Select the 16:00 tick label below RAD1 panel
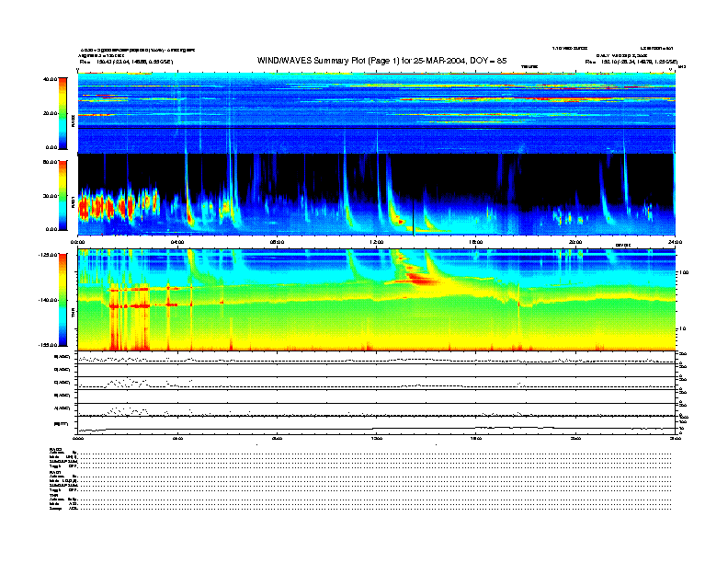The height and width of the screenshot is (563, 728). (x=476, y=242)
